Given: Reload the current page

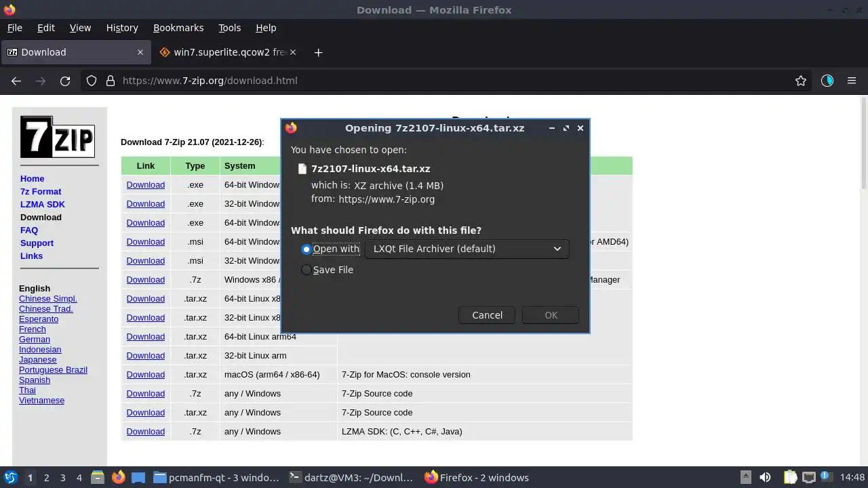Looking at the screenshot, I should pos(65,81).
